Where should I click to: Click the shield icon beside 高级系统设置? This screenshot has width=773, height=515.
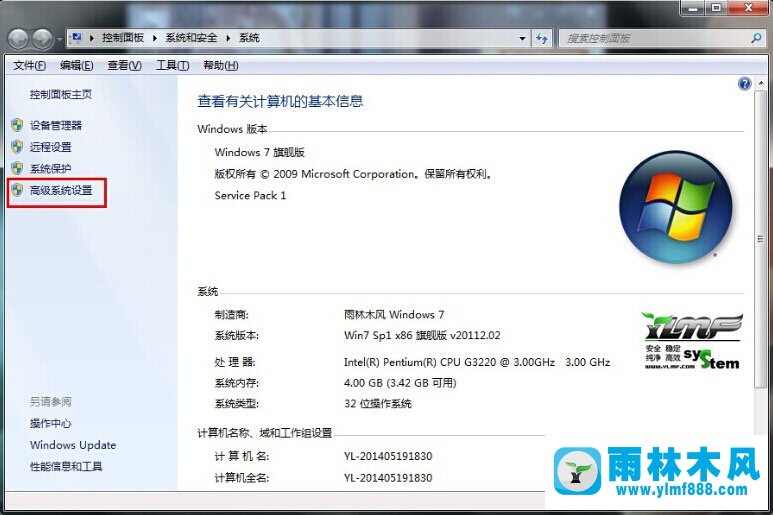(x=17, y=190)
